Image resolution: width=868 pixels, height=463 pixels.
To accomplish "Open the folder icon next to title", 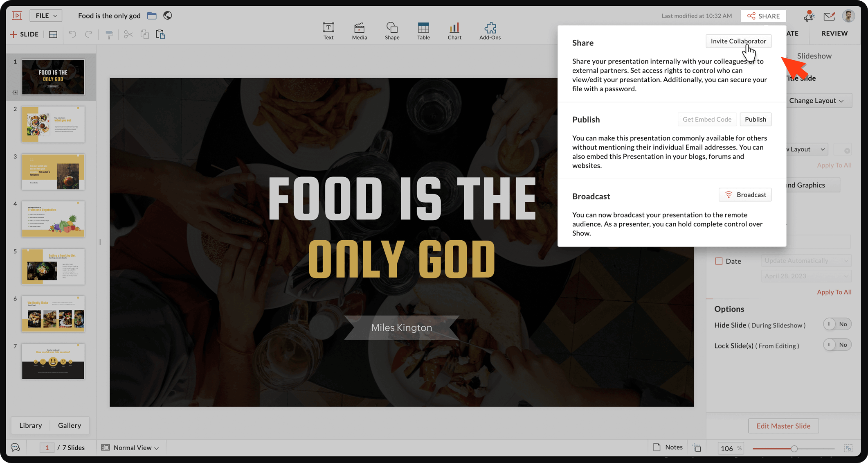I will click(x=152, y=16).
